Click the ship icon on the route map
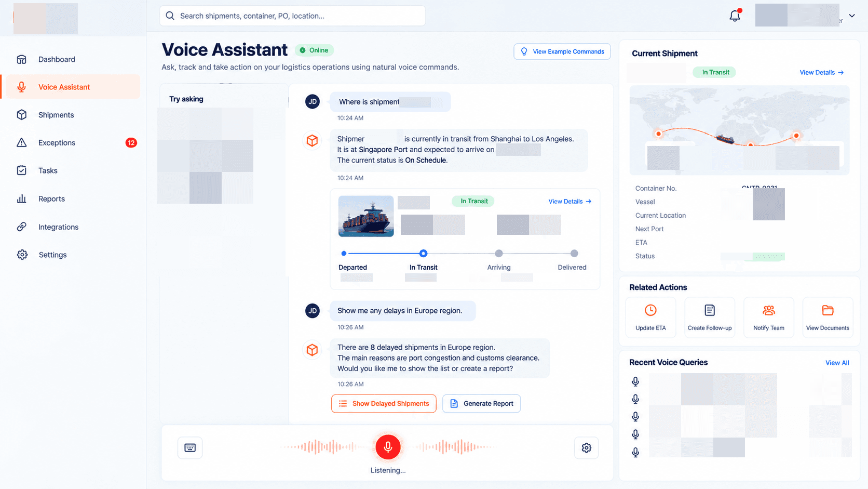Screen dimensions: 868x489 725,139
